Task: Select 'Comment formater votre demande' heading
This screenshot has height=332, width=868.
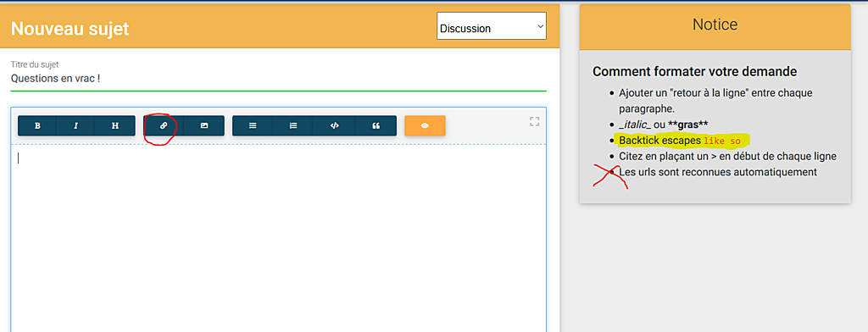Action: coord(695,71)
